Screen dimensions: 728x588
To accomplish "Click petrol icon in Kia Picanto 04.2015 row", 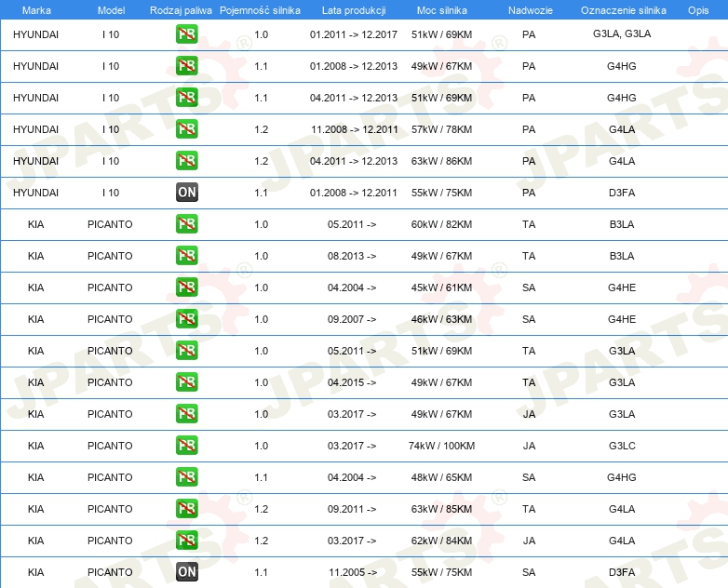I will [186, 382].
